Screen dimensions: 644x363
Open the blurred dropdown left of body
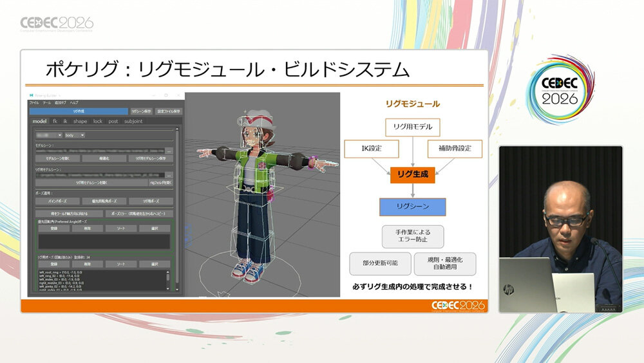coord(49,135)
